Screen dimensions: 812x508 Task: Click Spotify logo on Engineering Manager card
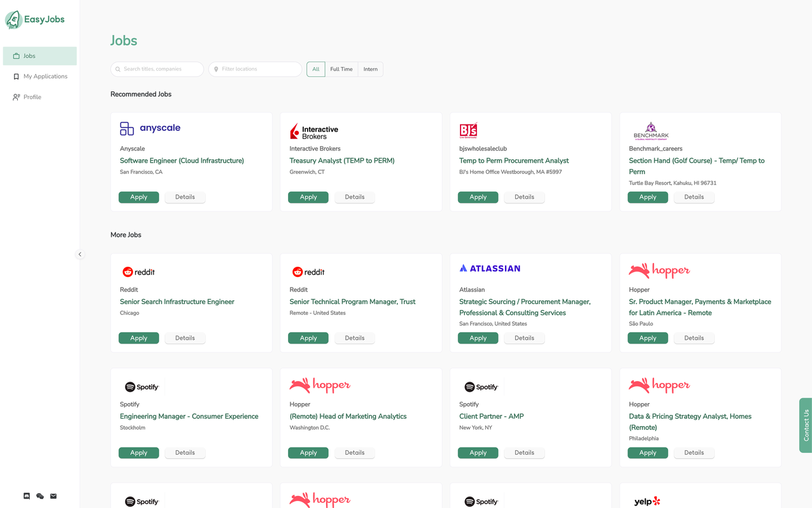[x=141, y=387]
